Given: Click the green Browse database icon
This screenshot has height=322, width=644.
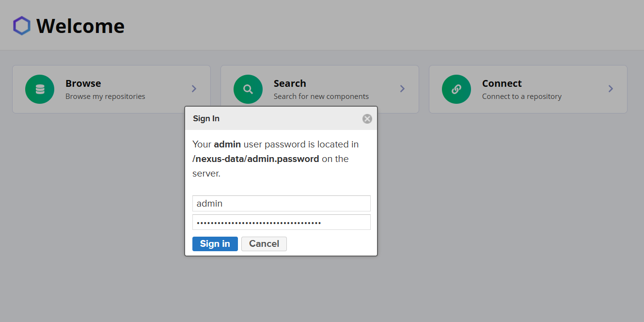Looking at the screenshot, I should (40, 89).
